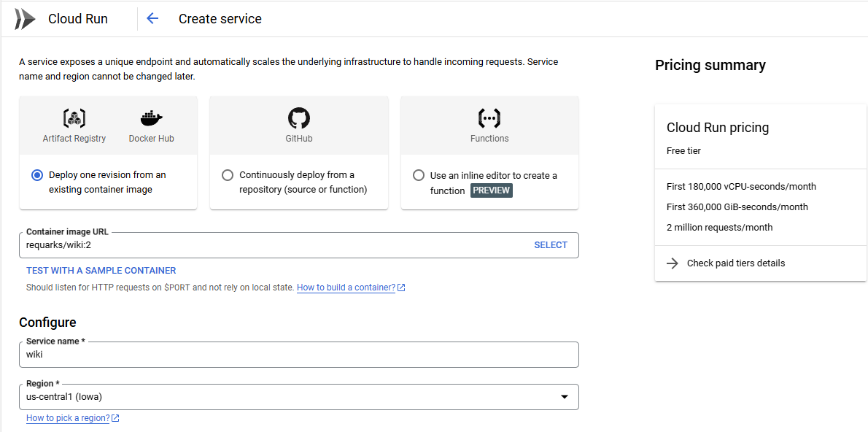The height and width of the screenshot is (432, 868).
Task: Open Check paid tiers details
Action: point(736,263)
